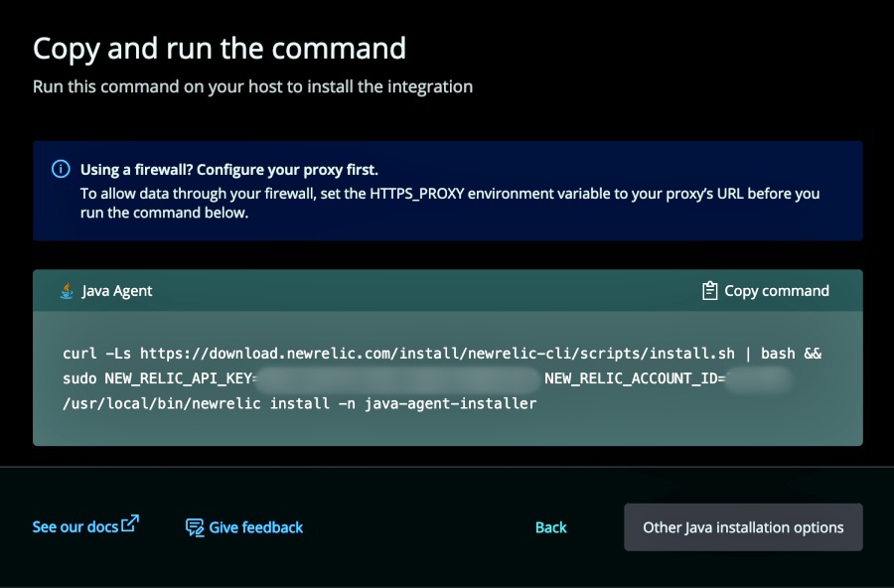Click the external link icon after See our docs
Screen dimensions: 894x588
tap(130, 523)
